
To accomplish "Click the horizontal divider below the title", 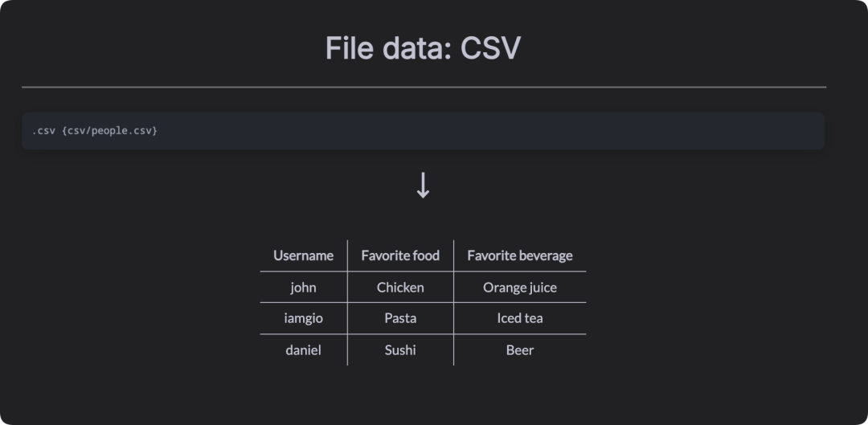I will [x=424, y=87].
